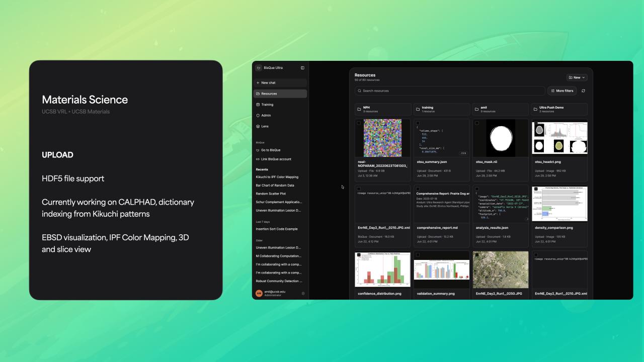Open the Lens section
644x362 pixels.
tap(280, 126)
